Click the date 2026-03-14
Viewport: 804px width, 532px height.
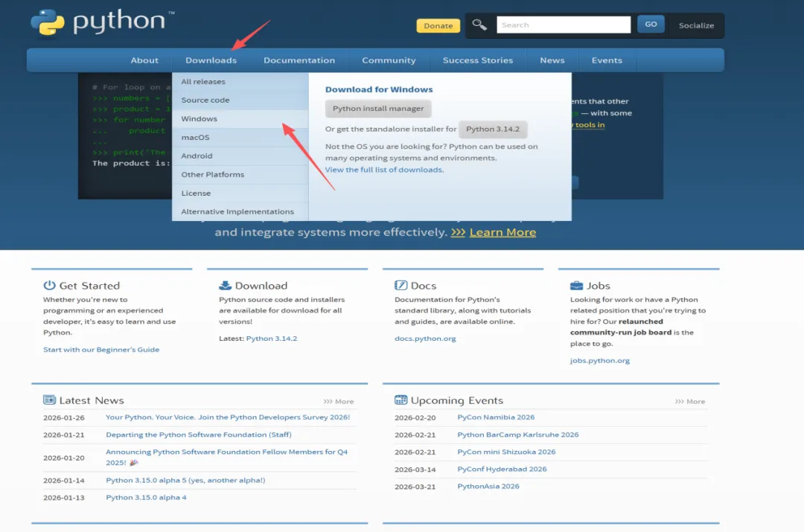415,469
